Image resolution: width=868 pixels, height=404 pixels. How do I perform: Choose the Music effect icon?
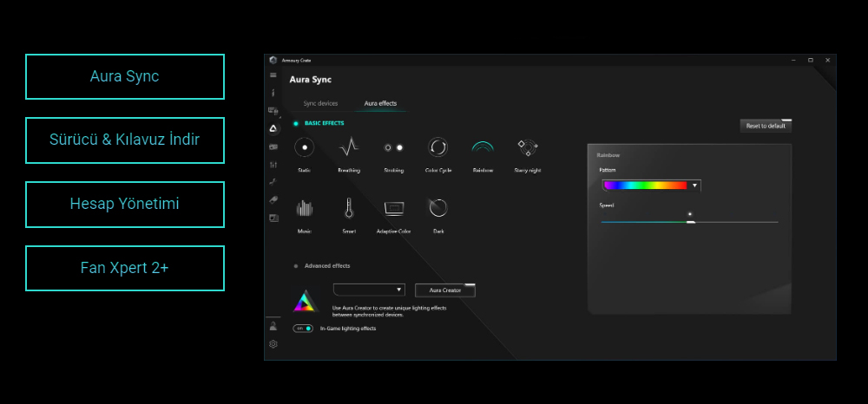[304, 208]
